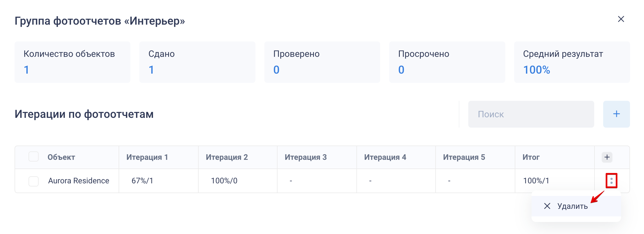Click the blue plus button beside search
This screenshot has height=234, width=644.
click(x=616, y=114)
